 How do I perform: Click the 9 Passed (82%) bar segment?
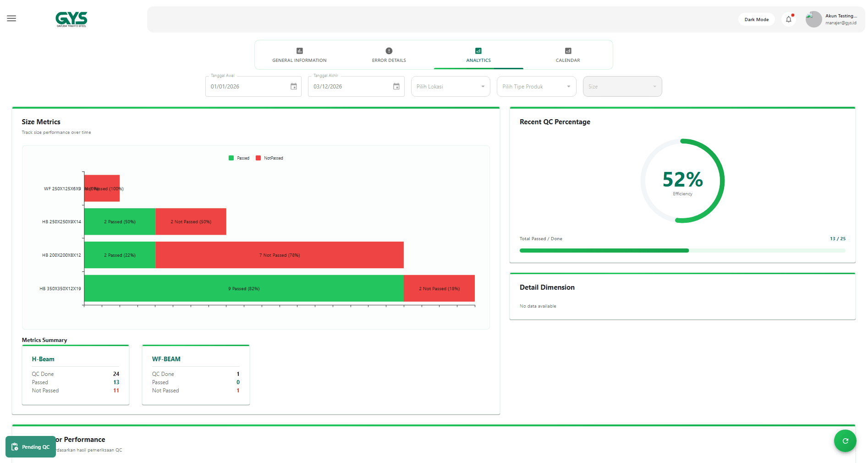pos(244,288)
